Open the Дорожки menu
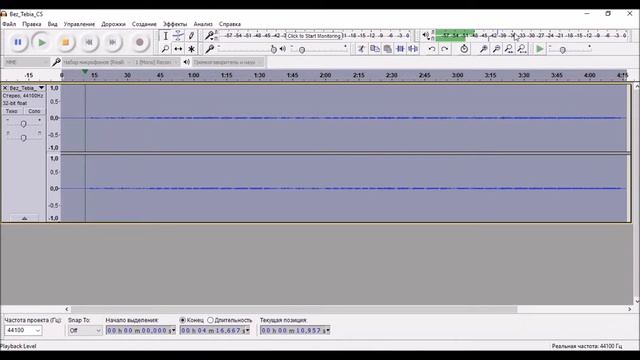Viewport: 640px width, 360px height. pos(113,24)
